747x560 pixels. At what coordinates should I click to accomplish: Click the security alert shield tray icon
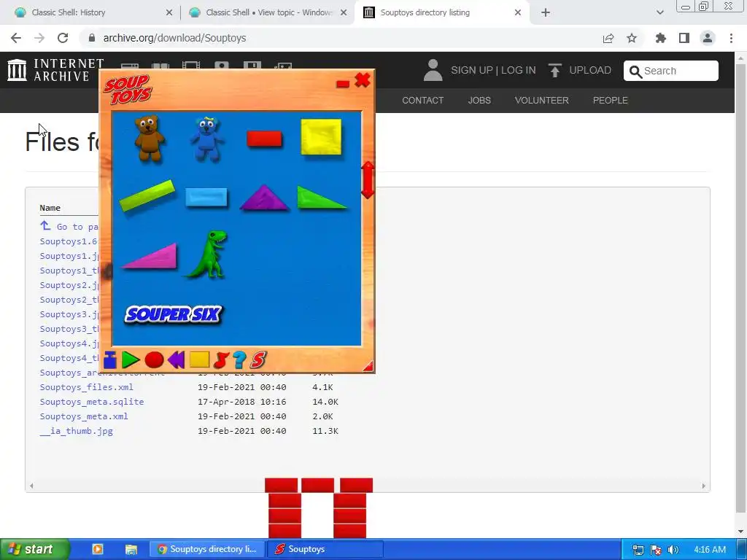click(656, 550)
